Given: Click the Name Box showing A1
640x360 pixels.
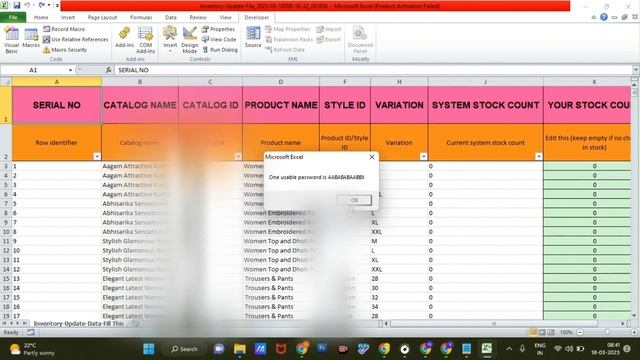Looking at the screenshot, I should point(33,70).
